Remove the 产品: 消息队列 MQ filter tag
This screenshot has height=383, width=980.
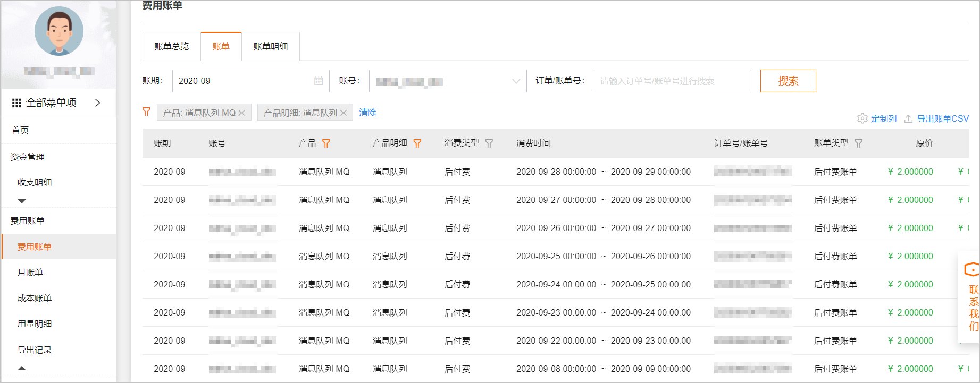pyautogui.click(x=242, y=113)
